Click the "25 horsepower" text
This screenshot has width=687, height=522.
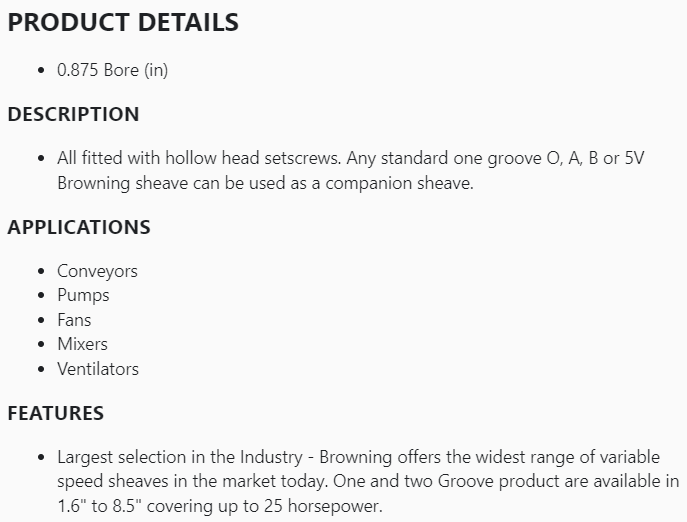(x=332, y=505)
